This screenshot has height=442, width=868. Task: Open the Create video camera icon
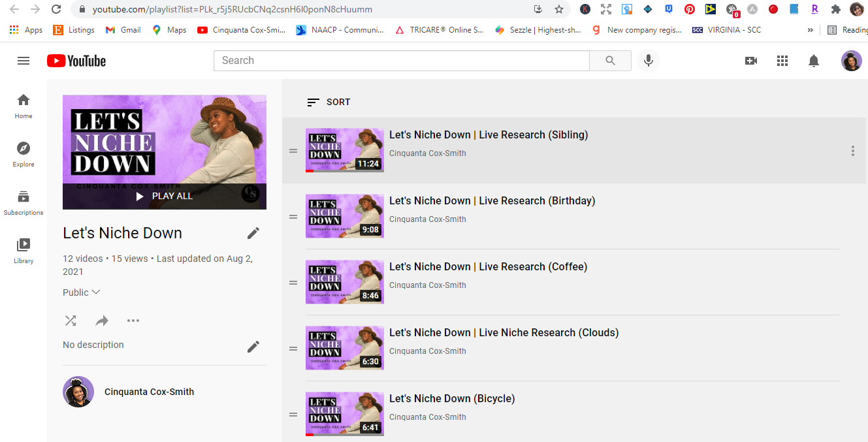[x=751, y=61]
